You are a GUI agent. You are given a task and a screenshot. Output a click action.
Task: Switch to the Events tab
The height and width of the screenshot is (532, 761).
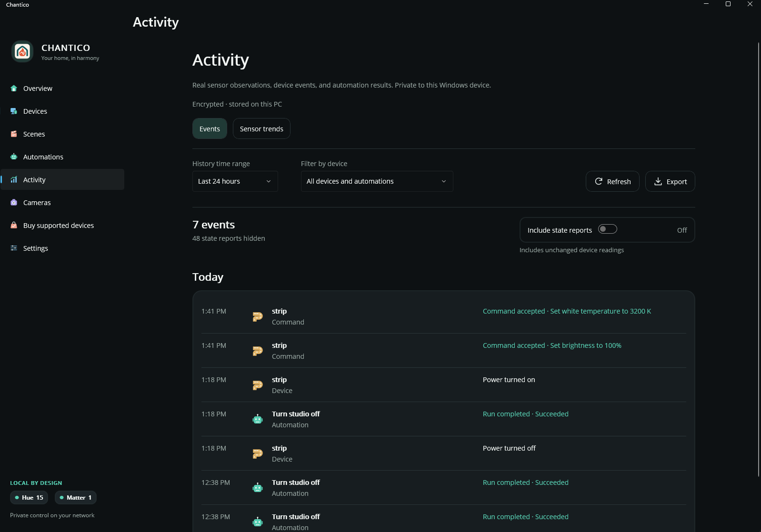point(210,129)
